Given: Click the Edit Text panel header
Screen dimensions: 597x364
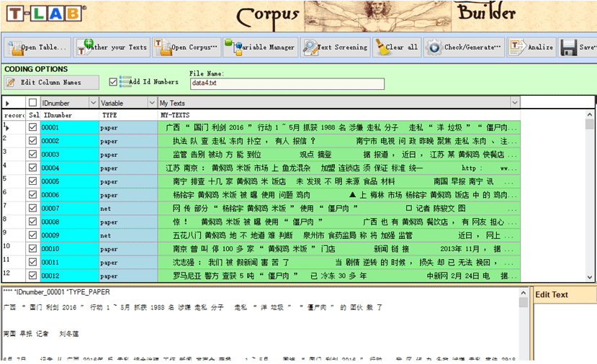Looking at the screenshot, I should 565,295.
